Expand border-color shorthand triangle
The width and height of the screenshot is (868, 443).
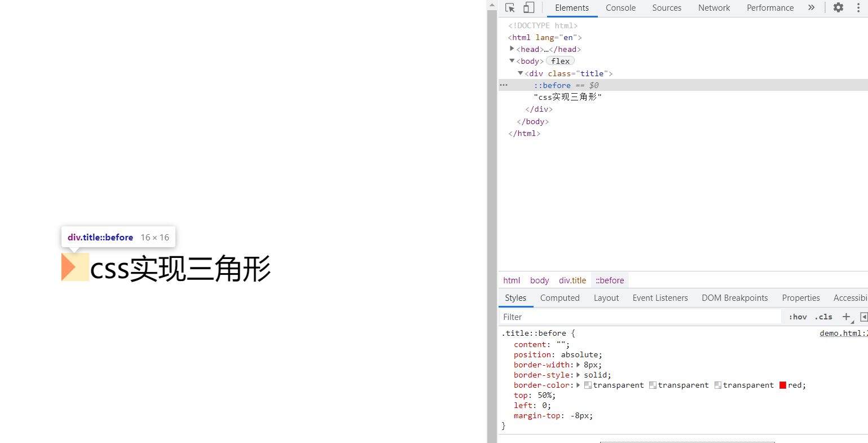578,385
